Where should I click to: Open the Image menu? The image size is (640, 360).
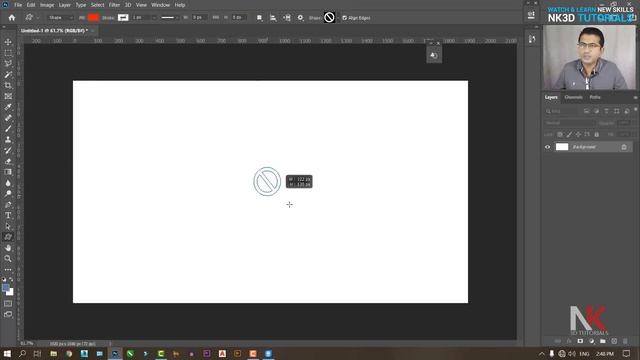click(x=47, y=5)
